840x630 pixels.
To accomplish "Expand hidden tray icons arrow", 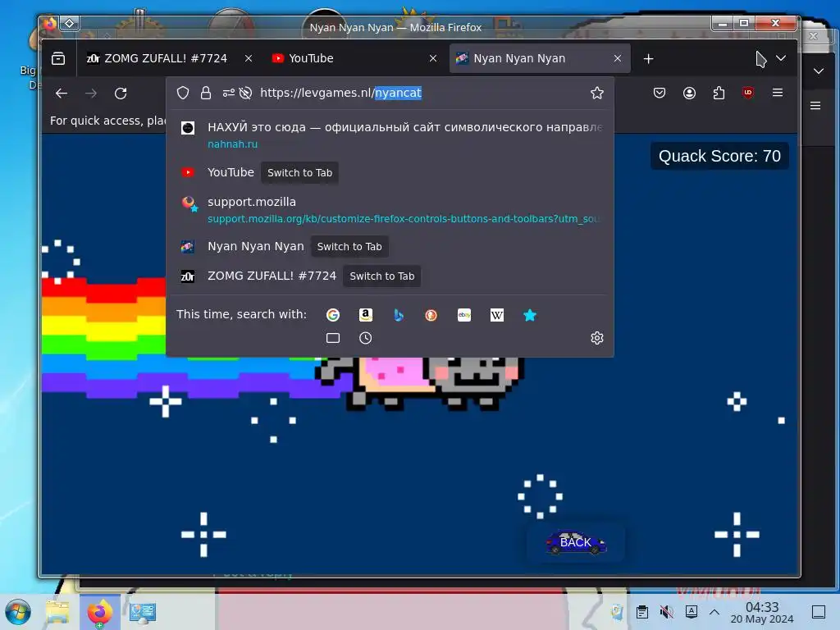I will (x=714, y=611).
